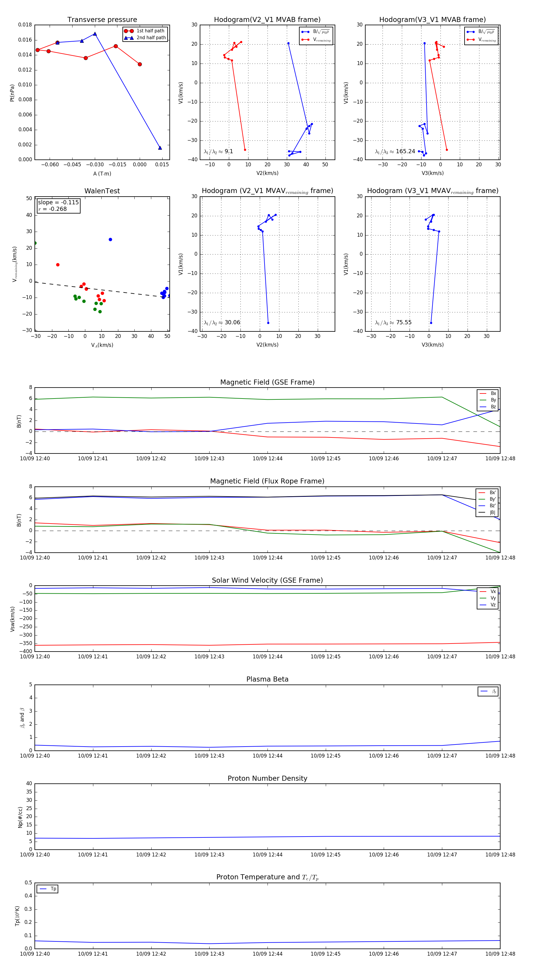
Task: Click "10/09 12:40" tick under GSE Magnetic Field panel
Action: (x=35, y=459)
